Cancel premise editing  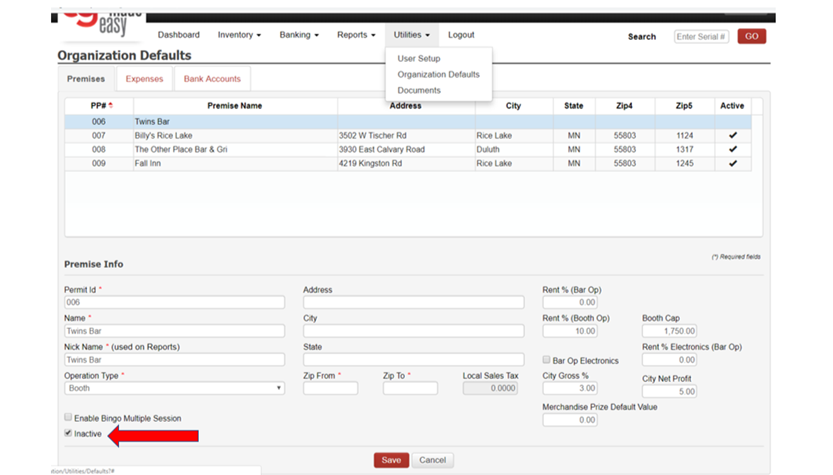[432, 460]
